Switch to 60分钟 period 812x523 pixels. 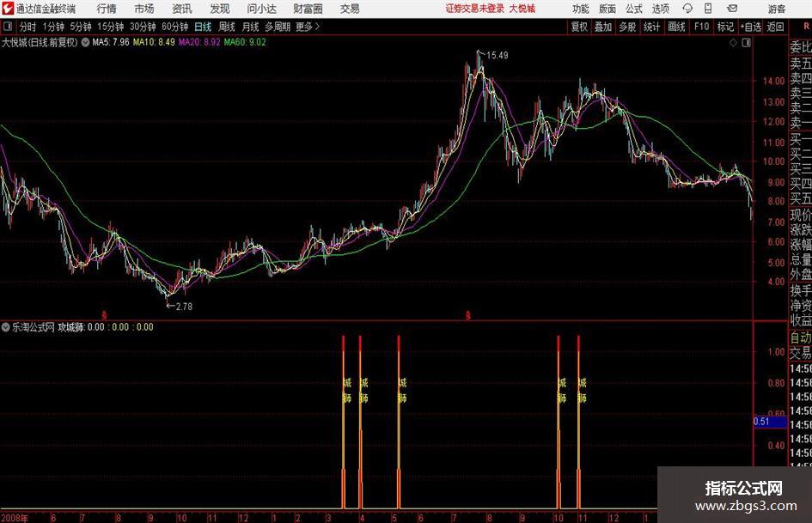click(175, 27)
